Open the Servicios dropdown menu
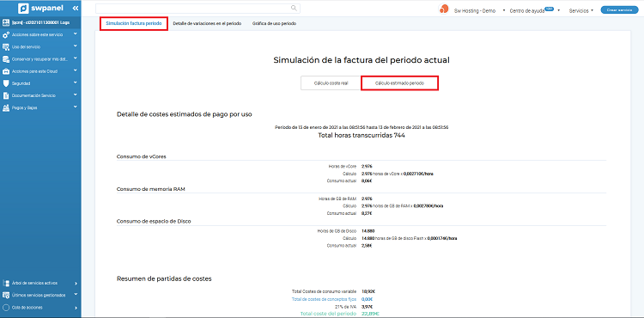 (581, 10)
